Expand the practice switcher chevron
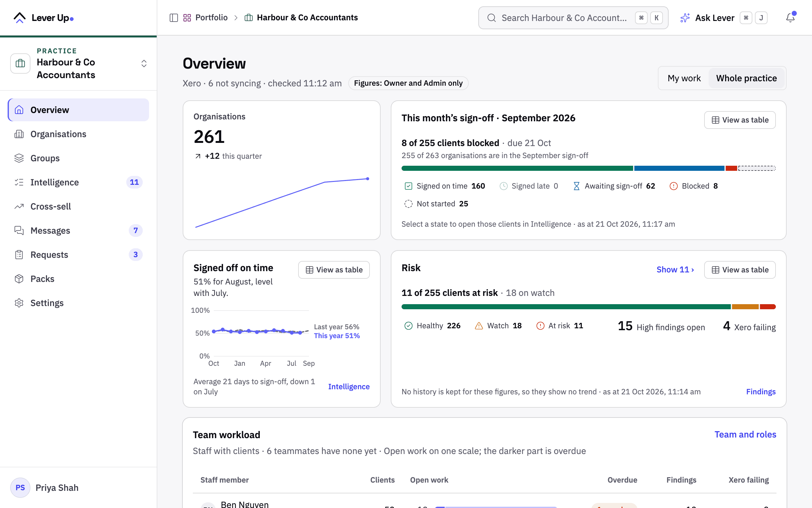 tap(144, 63)
